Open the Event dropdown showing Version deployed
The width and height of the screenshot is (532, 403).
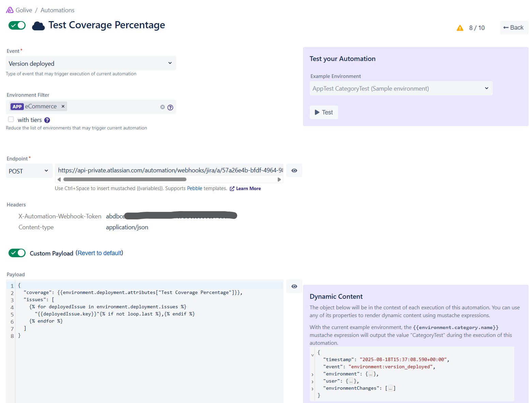click(91, 63)
